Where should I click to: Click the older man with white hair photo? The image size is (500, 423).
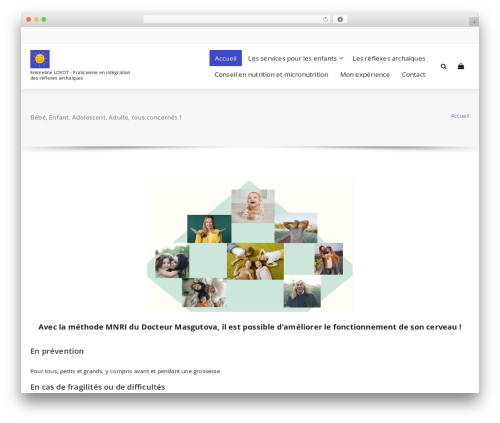[302, 291]
